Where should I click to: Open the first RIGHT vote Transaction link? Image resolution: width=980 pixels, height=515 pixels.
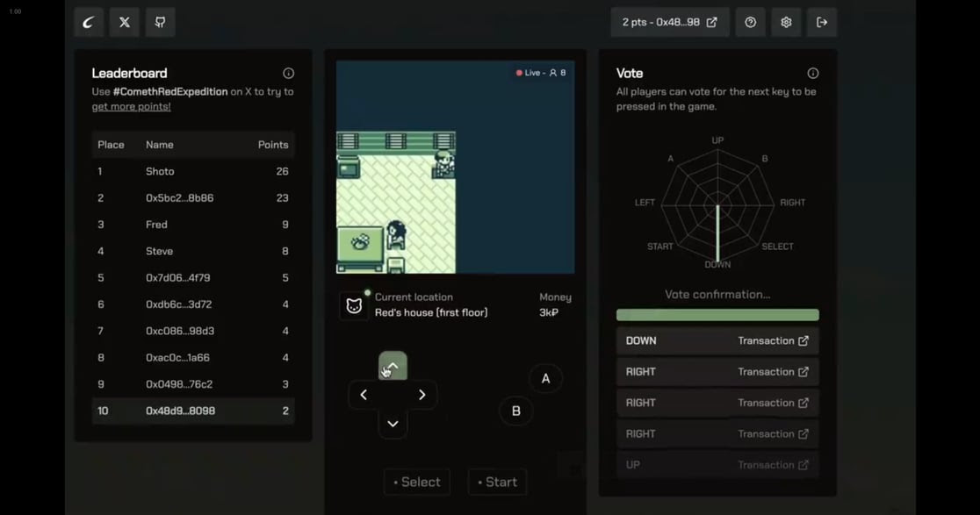[773, 372]
